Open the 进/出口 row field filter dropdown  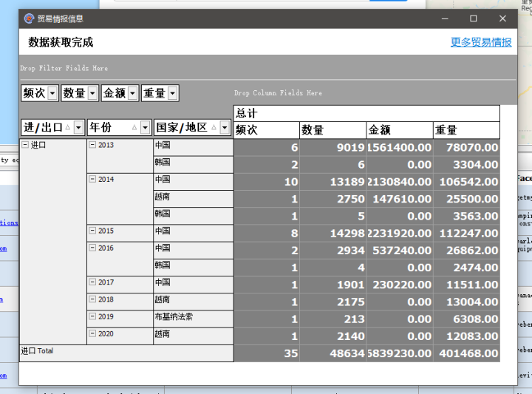[78, 128]
